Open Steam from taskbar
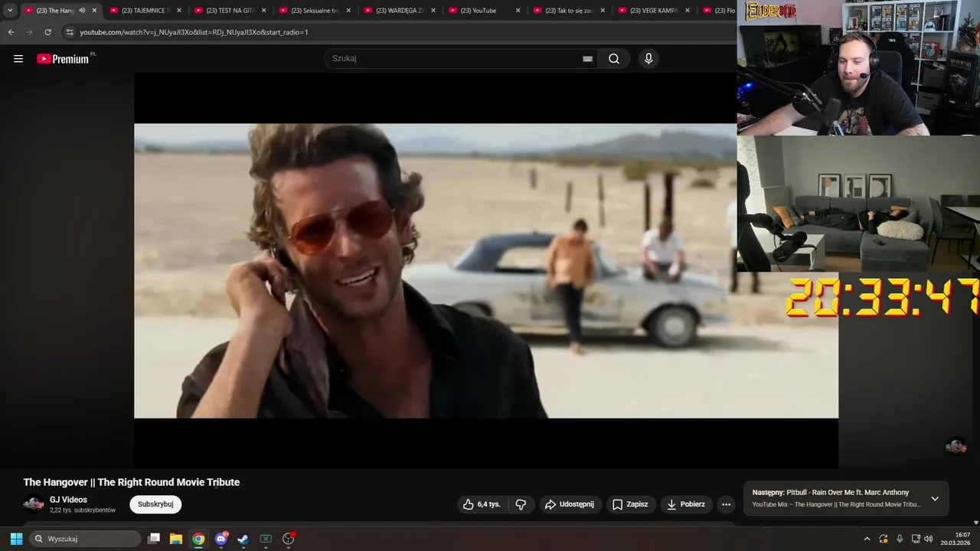Image resolution: width=980 pixels, height=551 pixels. (243, 539)
